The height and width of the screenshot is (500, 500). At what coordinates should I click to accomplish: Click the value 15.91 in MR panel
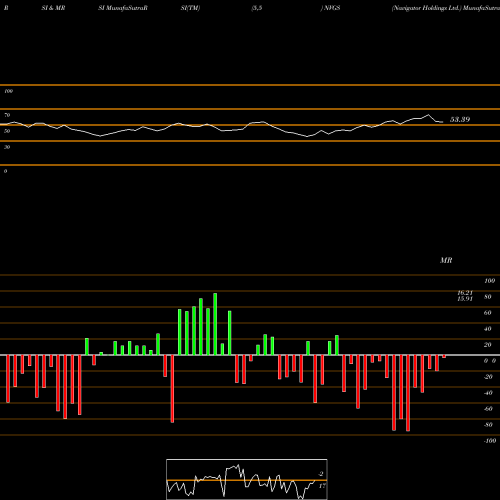point(465,299)
